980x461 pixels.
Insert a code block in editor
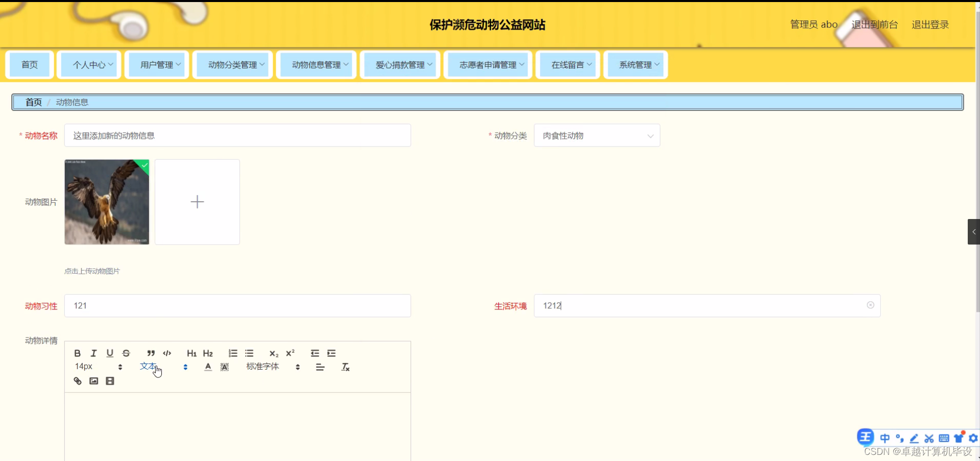[x=167, y=353]
